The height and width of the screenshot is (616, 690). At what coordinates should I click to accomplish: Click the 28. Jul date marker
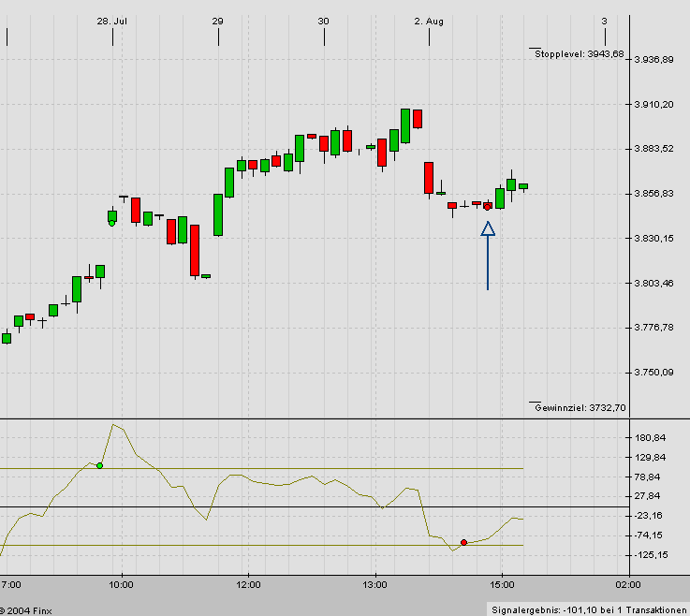coord(112,21)
